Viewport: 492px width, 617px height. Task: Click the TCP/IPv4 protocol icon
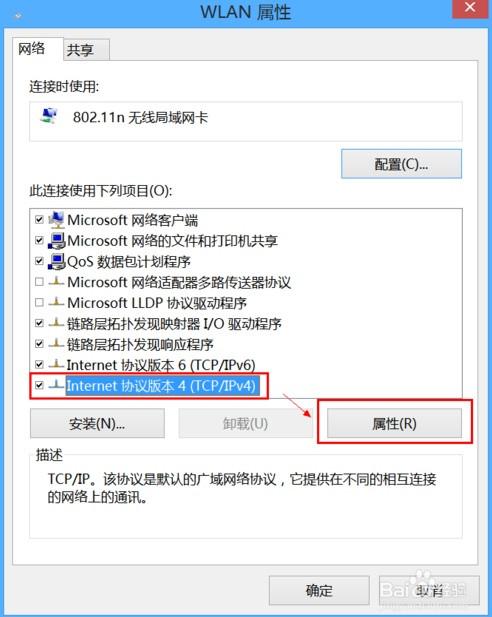56,384
